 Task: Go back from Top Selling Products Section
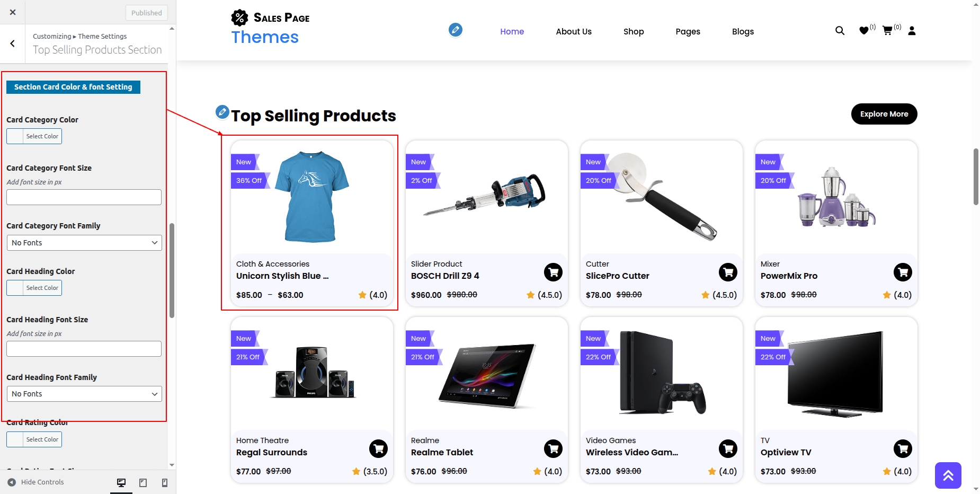[x=13, y=43]
